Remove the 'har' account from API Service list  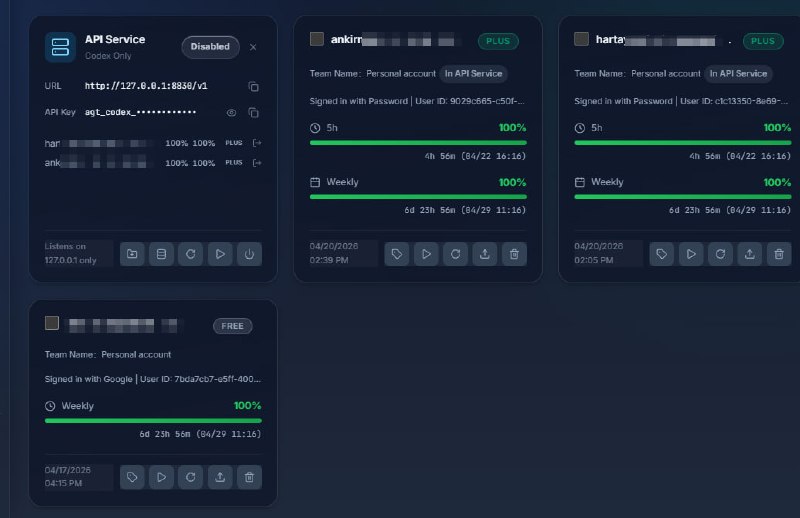(257, 143)
